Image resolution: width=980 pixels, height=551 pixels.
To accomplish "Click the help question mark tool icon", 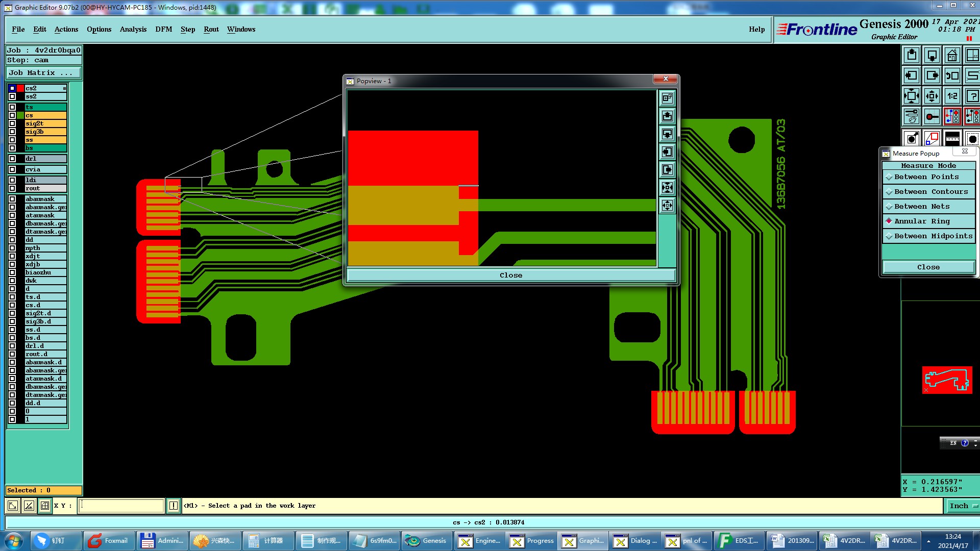I will click(x=972, y=96).
